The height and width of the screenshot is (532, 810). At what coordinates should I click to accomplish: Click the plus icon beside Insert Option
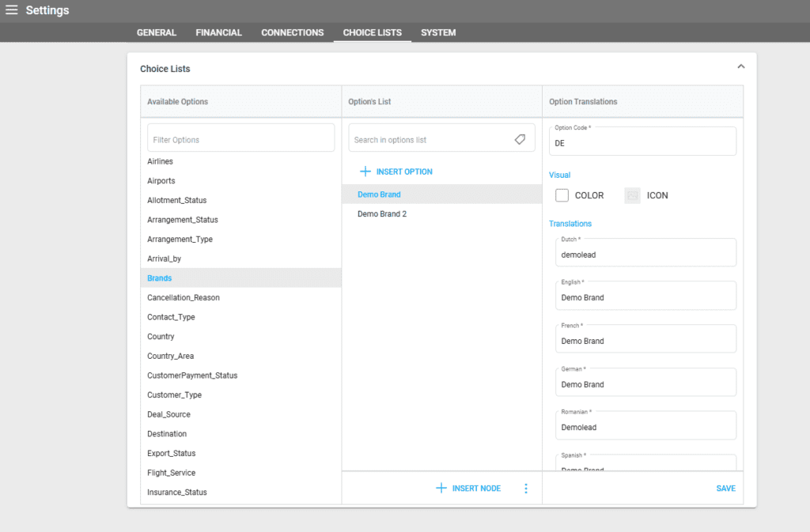click(x=365, y=172)
